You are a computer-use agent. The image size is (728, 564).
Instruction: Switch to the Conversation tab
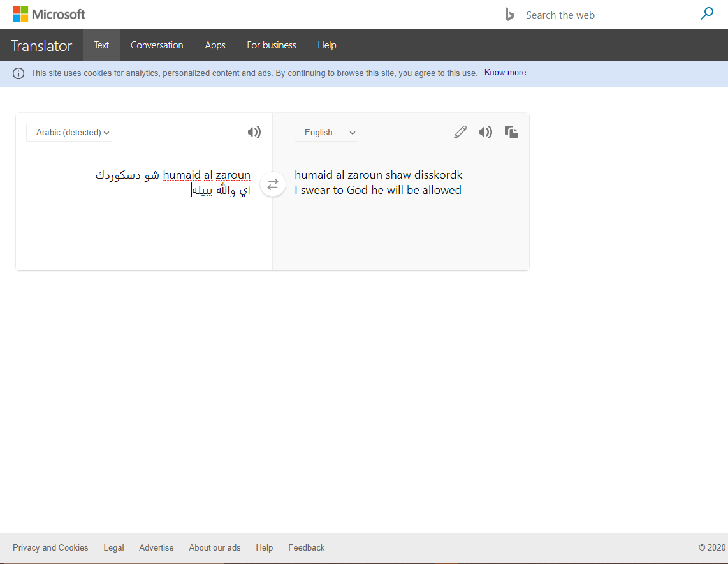pyautogui.click(x=157, y=45)
